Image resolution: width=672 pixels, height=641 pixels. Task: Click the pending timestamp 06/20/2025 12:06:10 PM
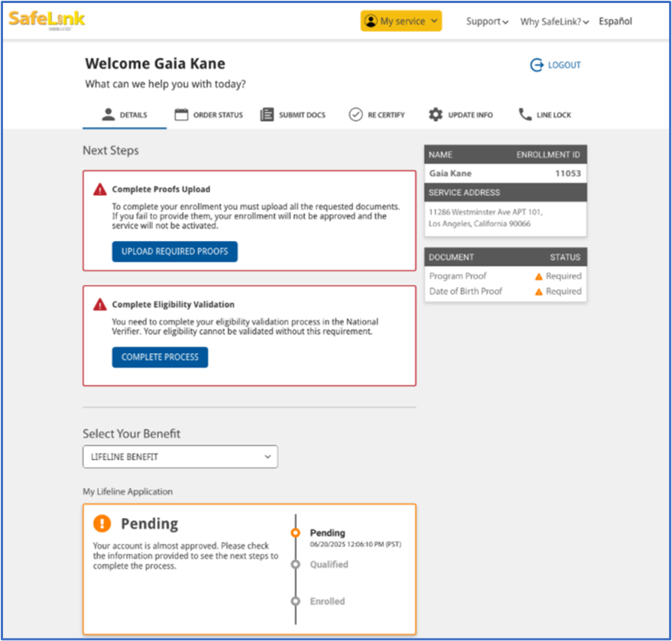[x=355, y=544]
